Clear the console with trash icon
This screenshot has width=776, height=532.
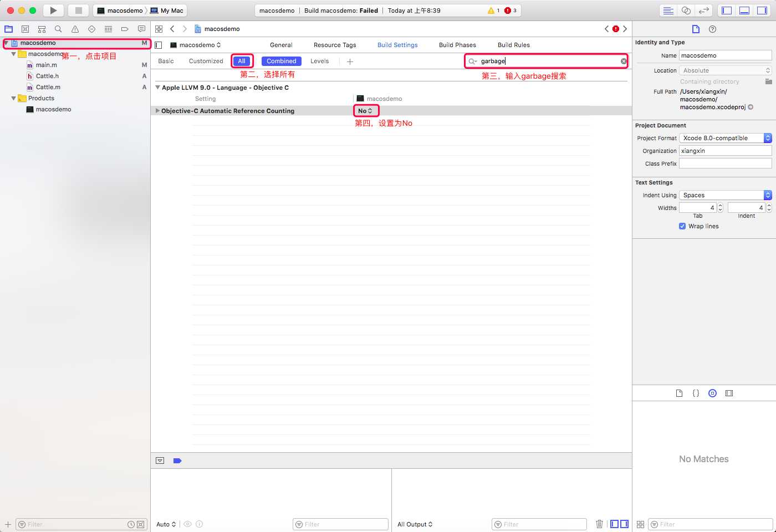(599, 524)
